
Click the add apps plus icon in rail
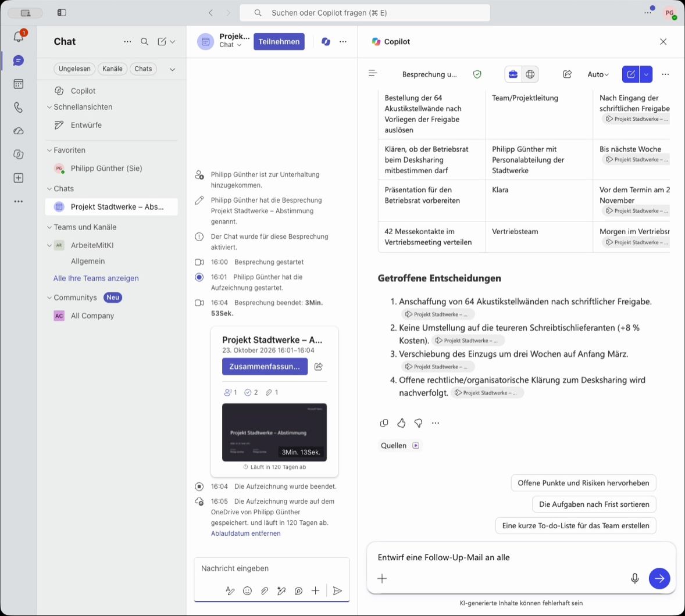pos(19,178)
